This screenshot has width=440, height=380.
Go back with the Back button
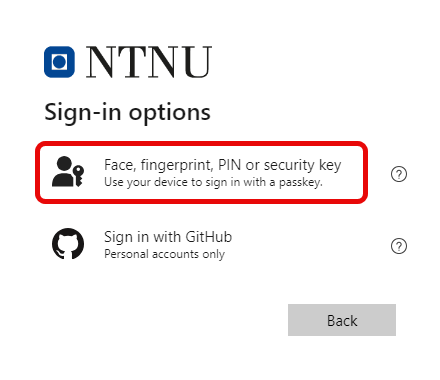coord(342,320)
